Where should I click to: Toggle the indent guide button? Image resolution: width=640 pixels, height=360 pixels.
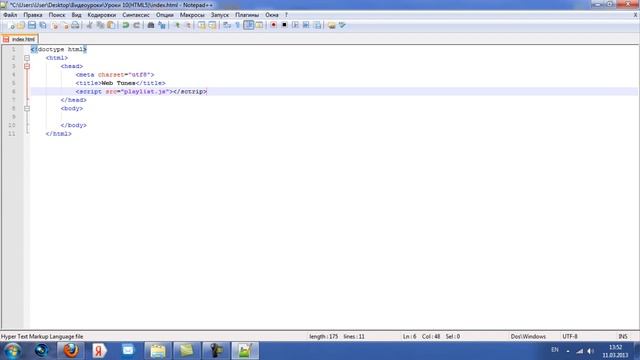tap(249, 25)
